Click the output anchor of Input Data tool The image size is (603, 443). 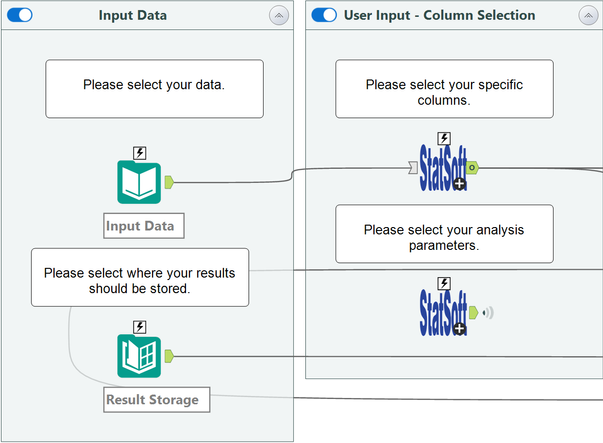coord(169,182)
